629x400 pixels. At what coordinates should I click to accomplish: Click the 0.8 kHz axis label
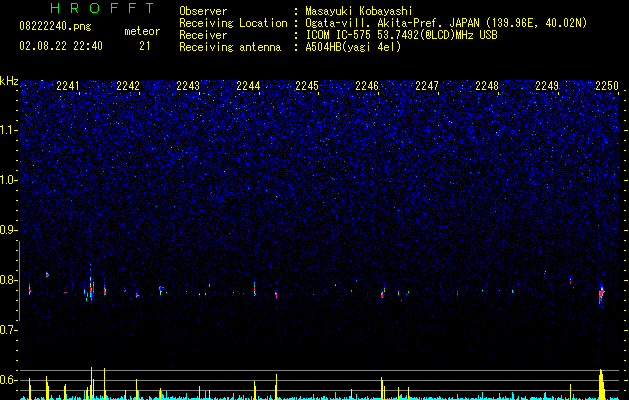tap(8, 280)
